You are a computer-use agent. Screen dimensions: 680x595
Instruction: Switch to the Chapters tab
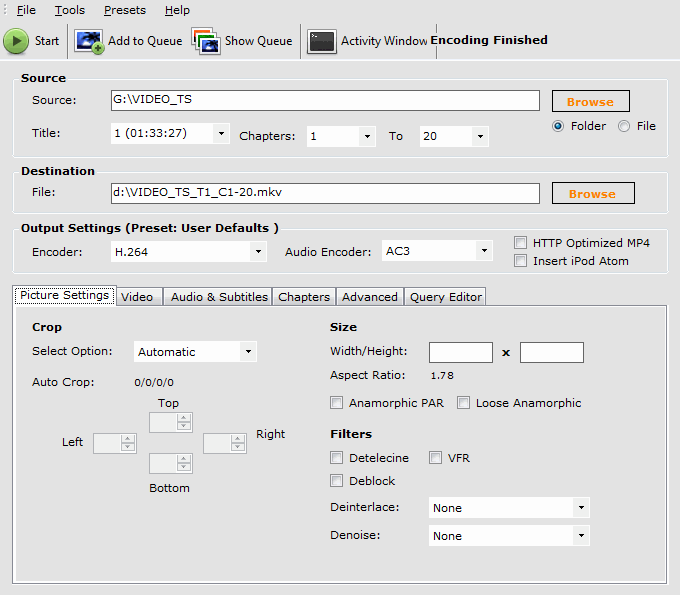click(x=304, y=297)
